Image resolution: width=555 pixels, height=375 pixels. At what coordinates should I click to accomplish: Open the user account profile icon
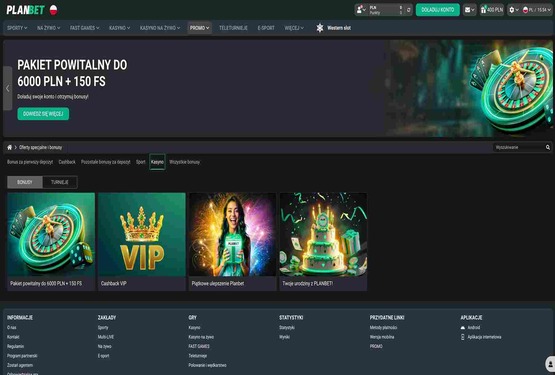(x=361, y=10)
